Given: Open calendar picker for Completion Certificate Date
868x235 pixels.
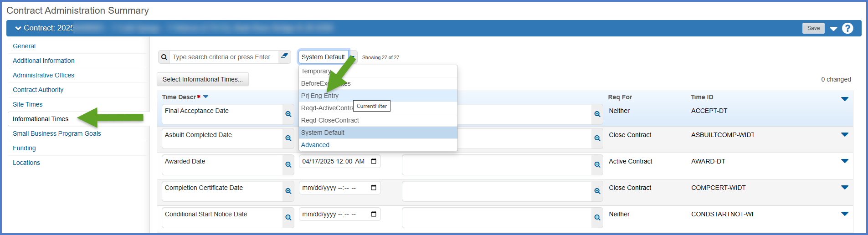Looking at the screenshot, I should [374, 188].
